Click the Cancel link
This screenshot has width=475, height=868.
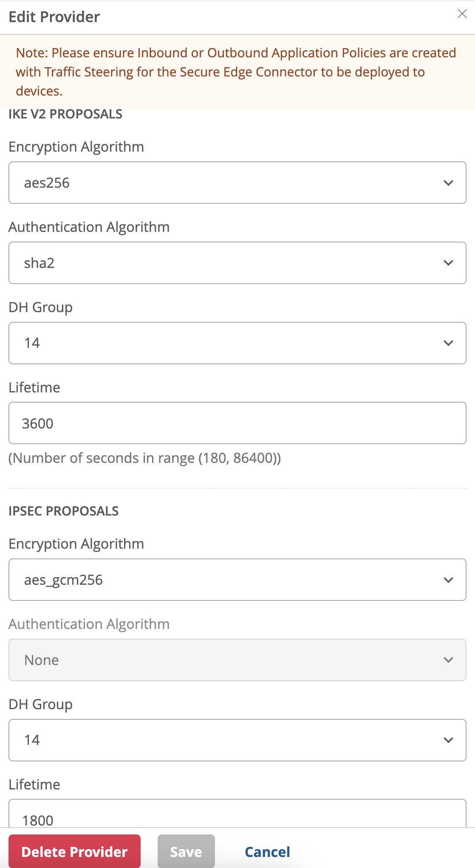(x=267, y=852)
